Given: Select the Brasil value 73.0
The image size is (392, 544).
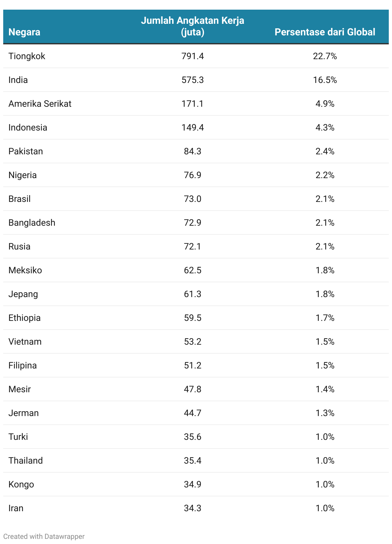Looking at the screenshot, I should pos(192,199).
